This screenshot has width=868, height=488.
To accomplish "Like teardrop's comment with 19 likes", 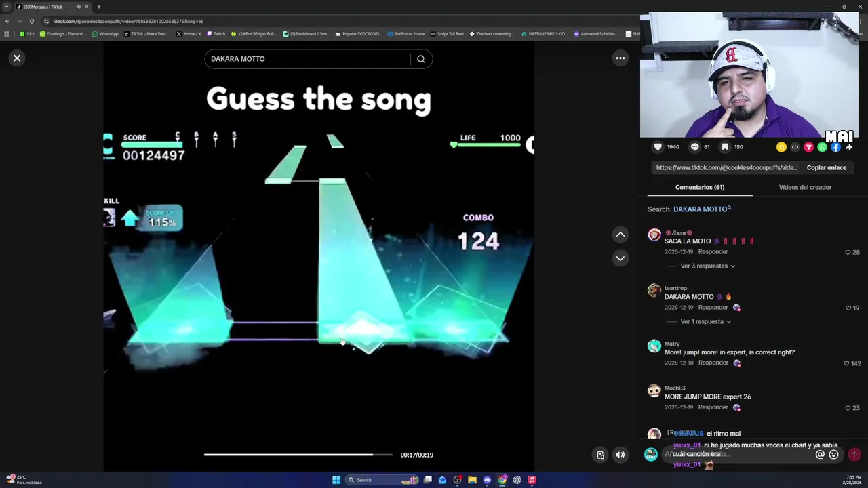I will pos(848,308).
